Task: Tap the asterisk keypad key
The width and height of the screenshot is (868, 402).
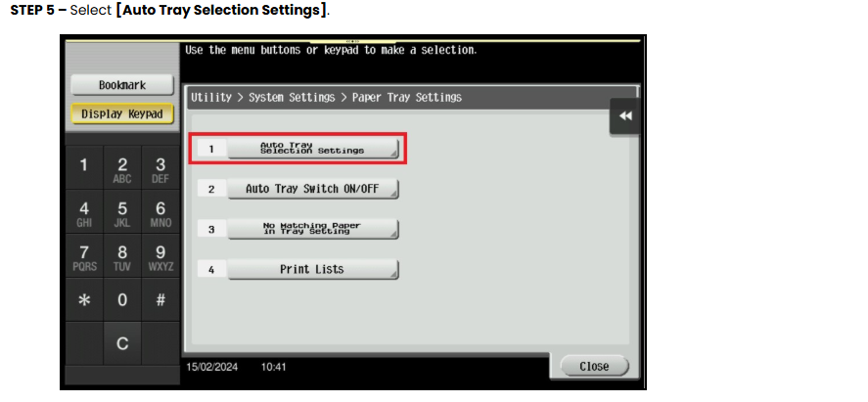Action: 84,299
